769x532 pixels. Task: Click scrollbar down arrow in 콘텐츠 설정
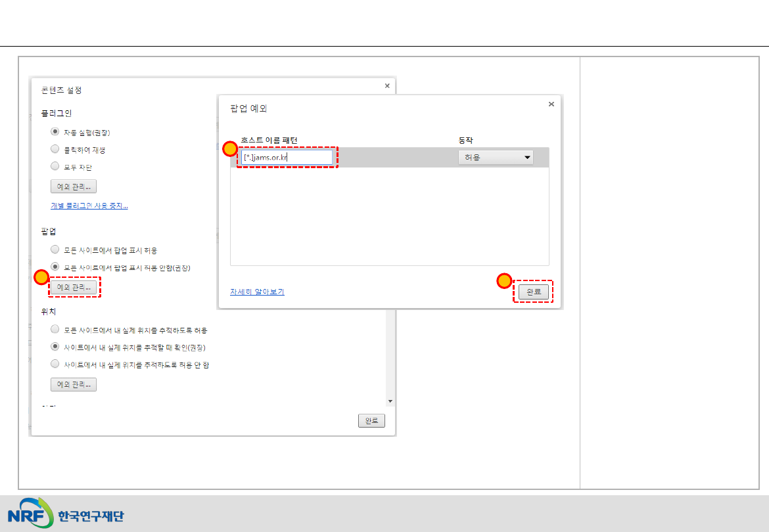pyautogui.click(x=390, y=401)
